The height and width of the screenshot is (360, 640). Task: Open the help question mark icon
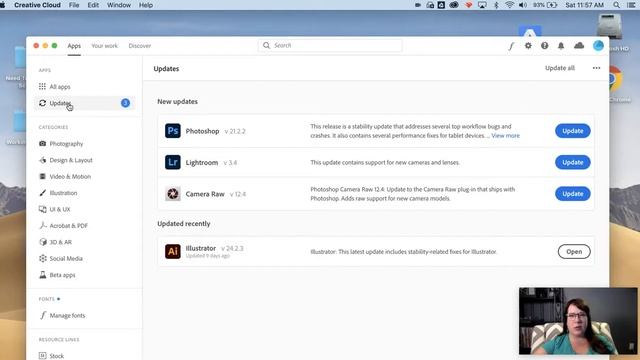[x=544, y=46]
